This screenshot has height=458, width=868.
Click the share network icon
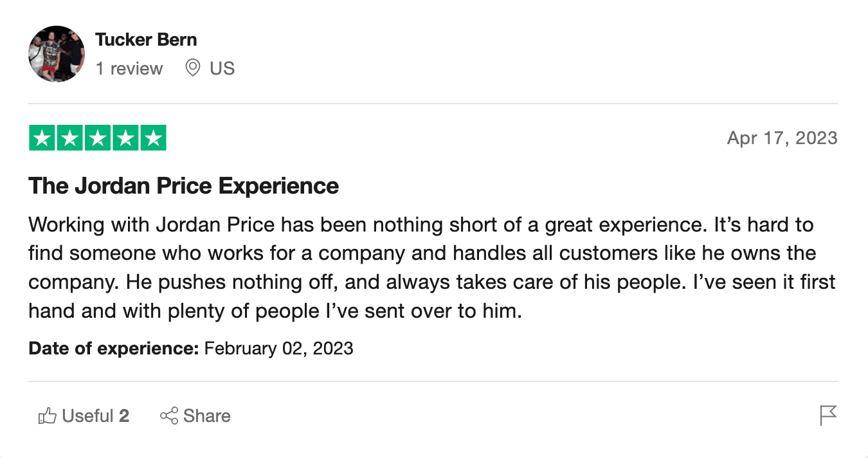pyautogui.click(x=168, y=416)
